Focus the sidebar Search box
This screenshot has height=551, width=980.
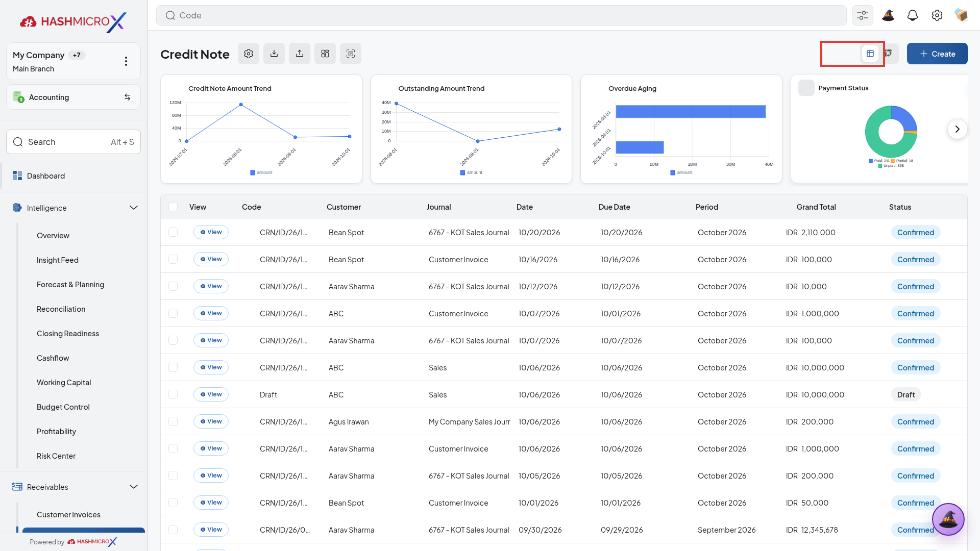coord(73,142)
